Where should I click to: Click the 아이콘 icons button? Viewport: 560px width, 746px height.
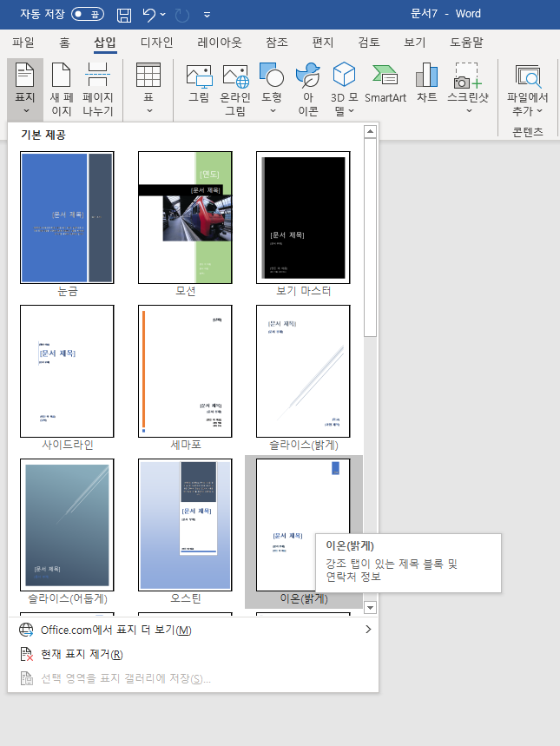click(x=308, y=89)
